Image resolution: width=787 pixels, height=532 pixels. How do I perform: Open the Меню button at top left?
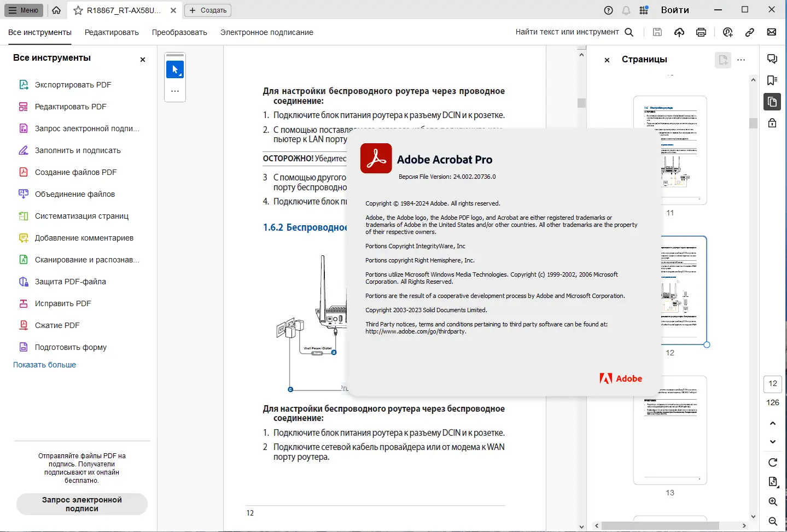24,10
